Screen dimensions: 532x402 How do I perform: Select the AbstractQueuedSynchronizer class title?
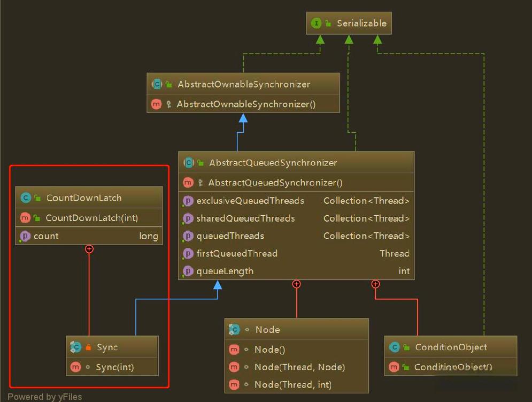coord(273,163)
